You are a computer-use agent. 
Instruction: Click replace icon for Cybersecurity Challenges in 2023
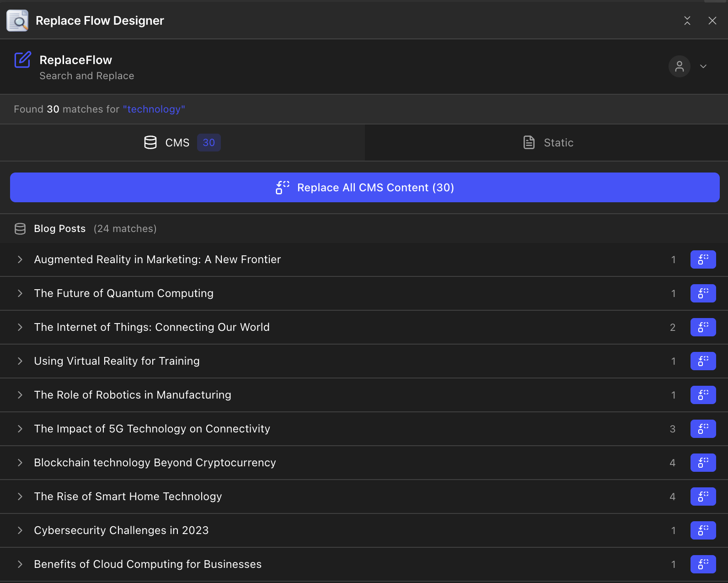click(x=703, y=530)
